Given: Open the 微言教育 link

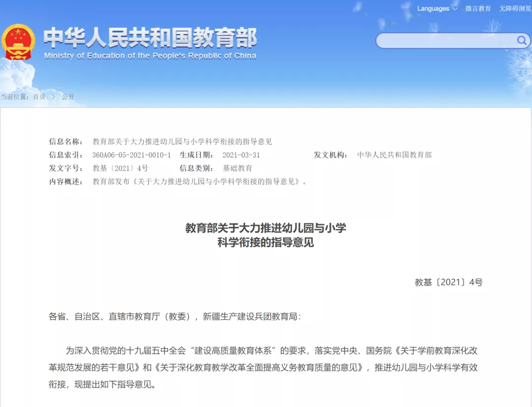Looking at the screenshot, I should click(478, 9).
